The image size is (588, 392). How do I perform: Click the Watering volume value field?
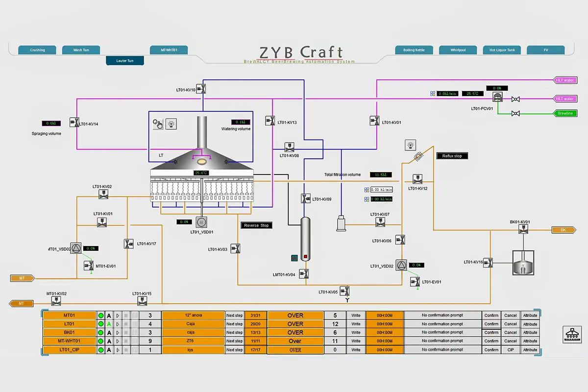tap(241, 122)
